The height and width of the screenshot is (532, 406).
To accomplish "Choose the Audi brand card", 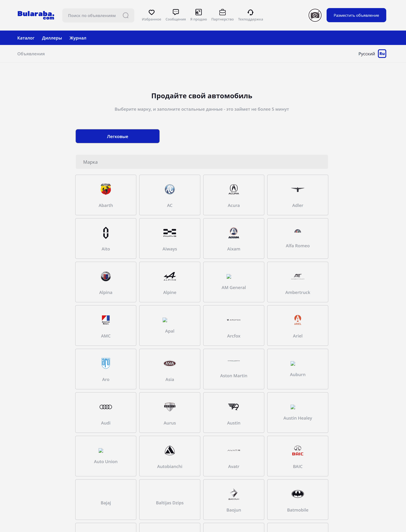I will coord(106,412).
